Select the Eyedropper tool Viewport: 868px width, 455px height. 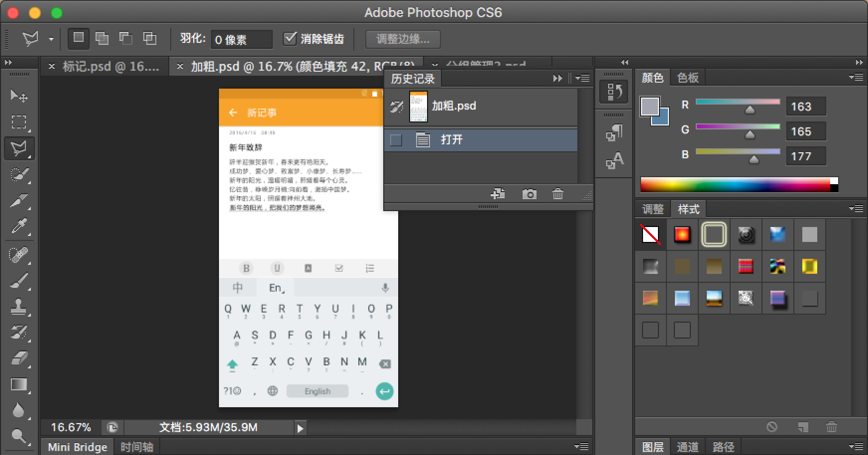coord(19,227)
